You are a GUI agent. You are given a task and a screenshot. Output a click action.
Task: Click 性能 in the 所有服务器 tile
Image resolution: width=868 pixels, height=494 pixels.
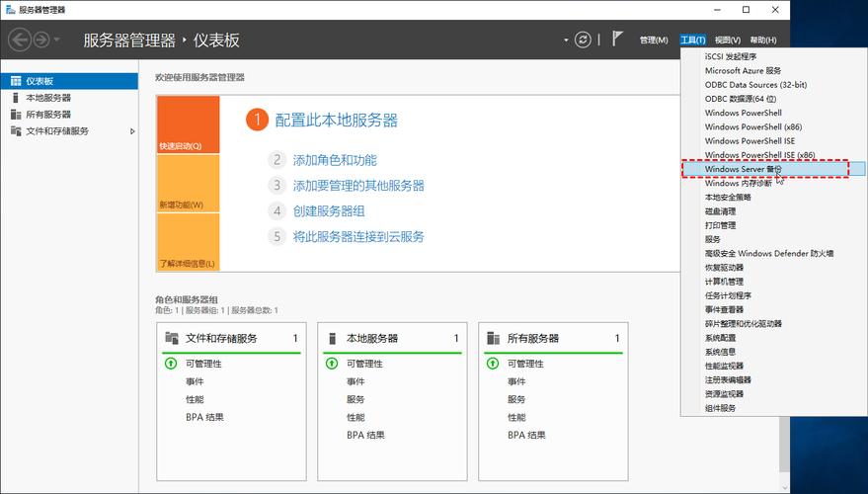pos(517,417)
